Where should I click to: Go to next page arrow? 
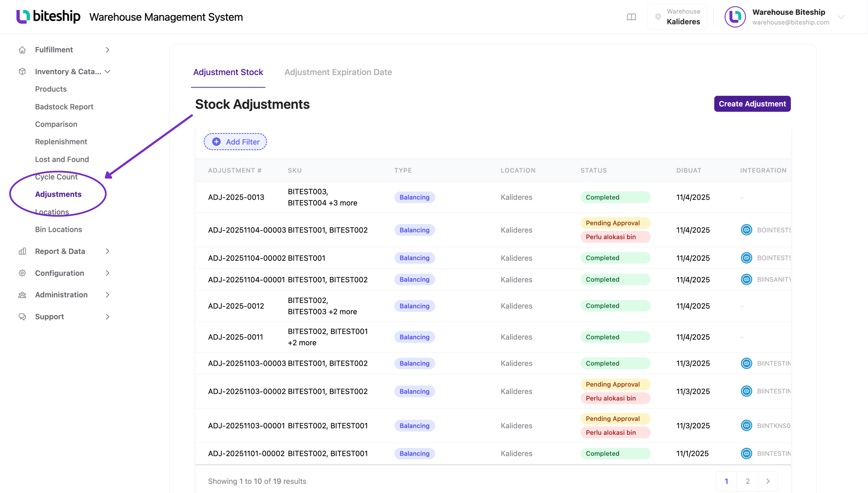[x=768, y=481]
